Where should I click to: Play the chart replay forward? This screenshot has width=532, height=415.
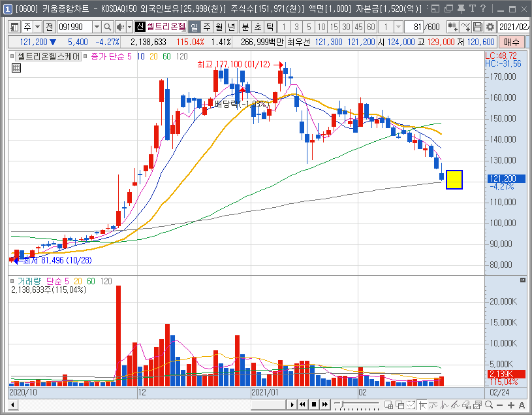click(292, 405)
